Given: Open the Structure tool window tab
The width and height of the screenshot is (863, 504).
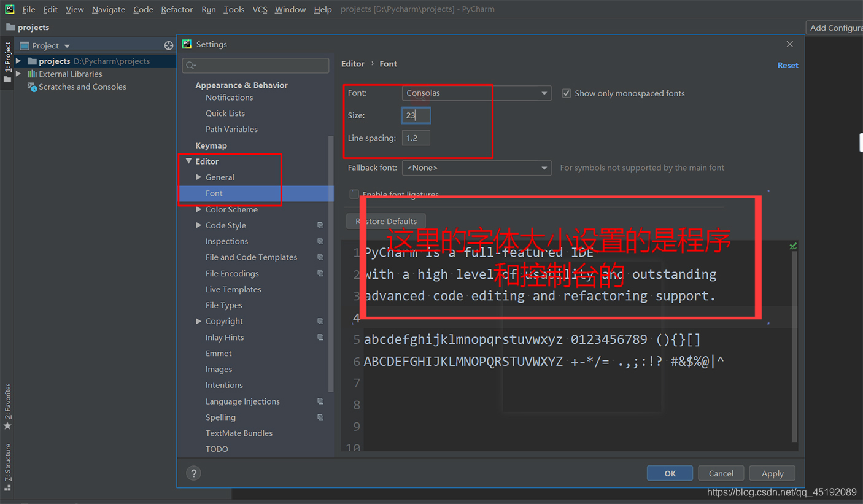Looking at the screenshot, I should [7, 468].
